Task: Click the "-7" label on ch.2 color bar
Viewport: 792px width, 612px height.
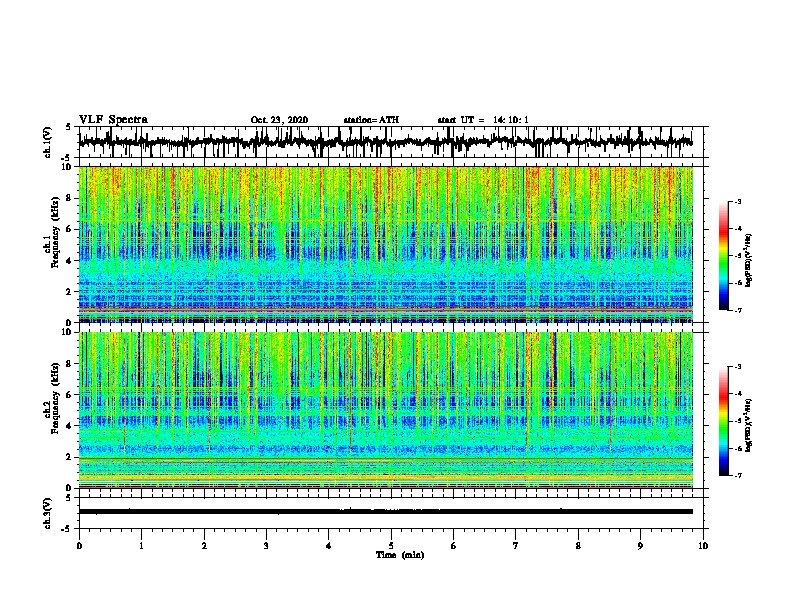Action: pyautogui.click(x=738, y=475)
